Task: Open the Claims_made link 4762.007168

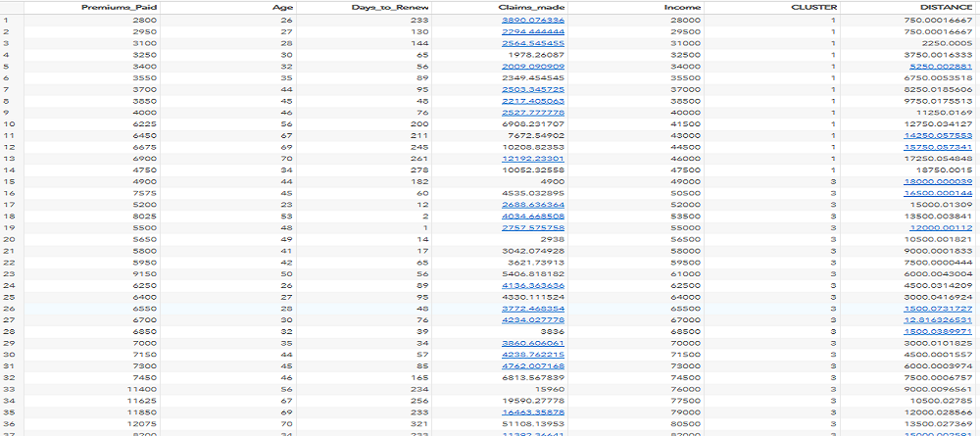Action: [533, 364]
